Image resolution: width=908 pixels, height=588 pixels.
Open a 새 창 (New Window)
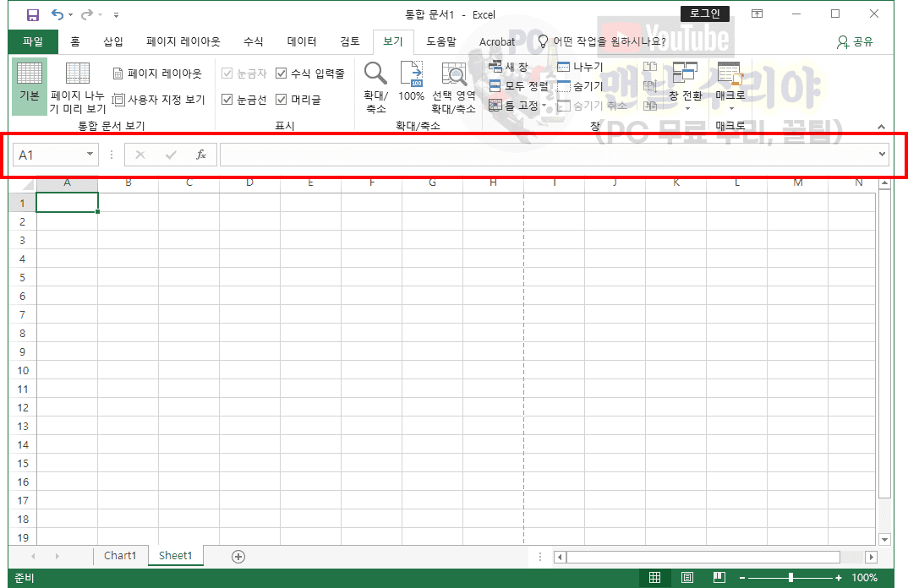509,67
